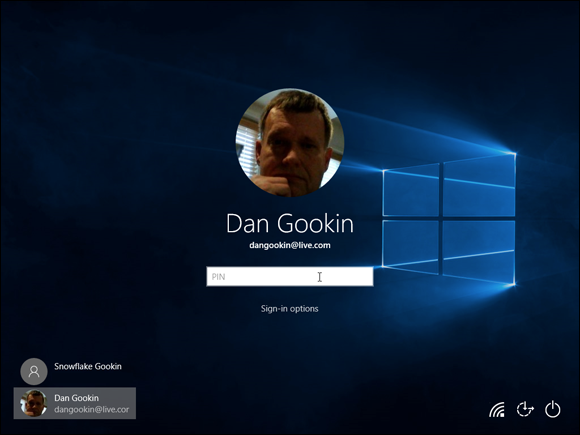Switch to Snowflake Gookin account
This screenshot has height=435, width=580.
click(74, 371)
